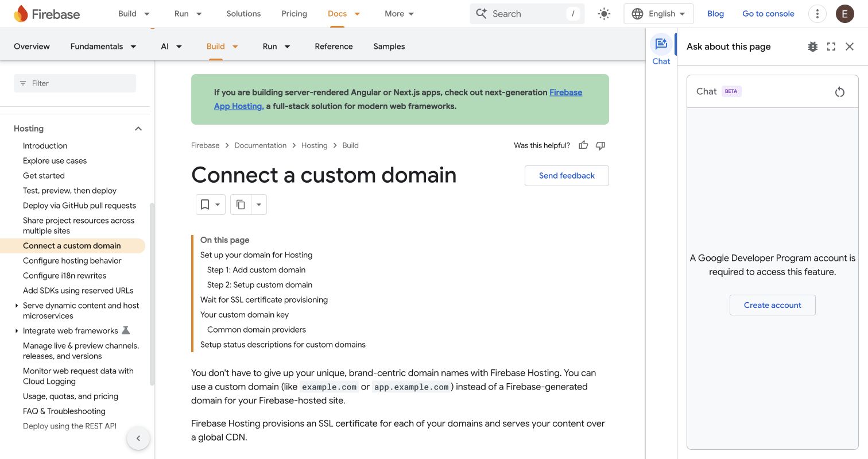Click the flask icon beside Integrate web frameworks

(x=126, y=330)
